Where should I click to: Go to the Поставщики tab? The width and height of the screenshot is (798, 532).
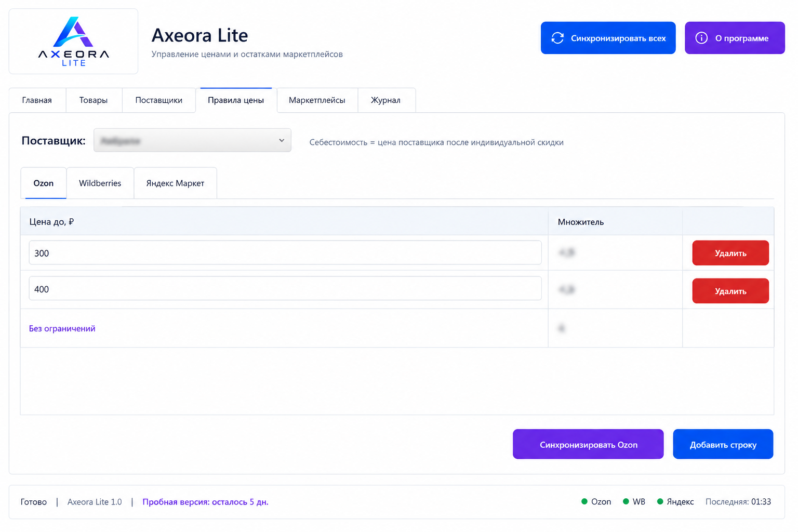158,100
